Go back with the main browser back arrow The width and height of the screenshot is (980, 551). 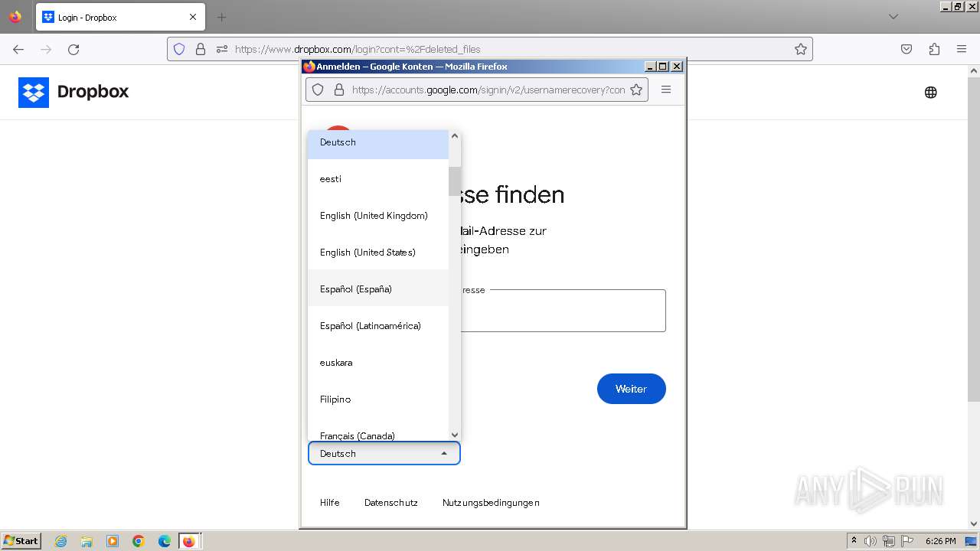(x=18, y=49)
